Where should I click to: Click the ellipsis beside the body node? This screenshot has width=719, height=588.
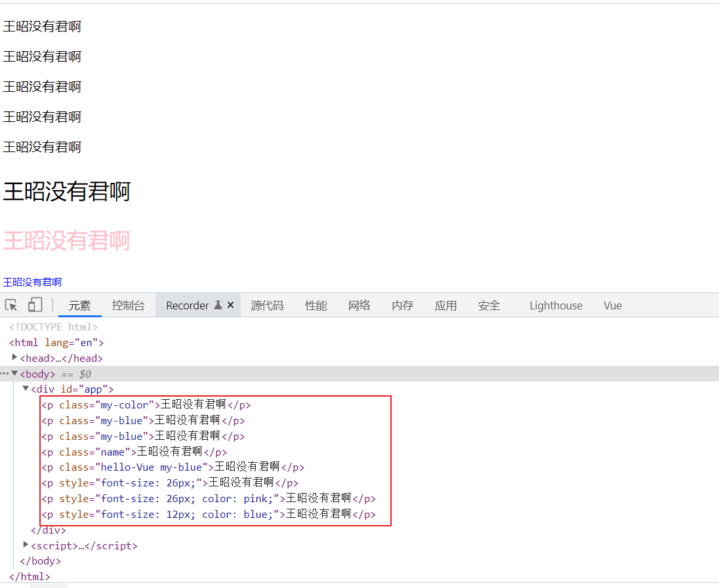[x=5, y=374]
